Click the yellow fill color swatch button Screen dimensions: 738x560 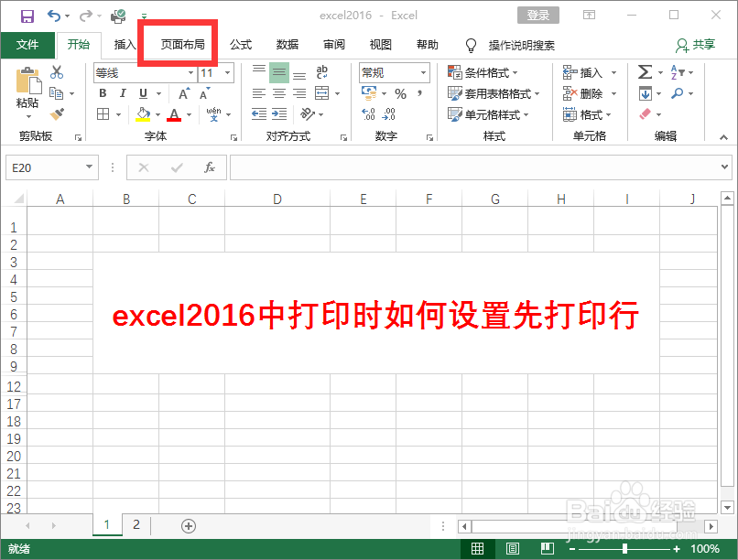tap(143, 114)
